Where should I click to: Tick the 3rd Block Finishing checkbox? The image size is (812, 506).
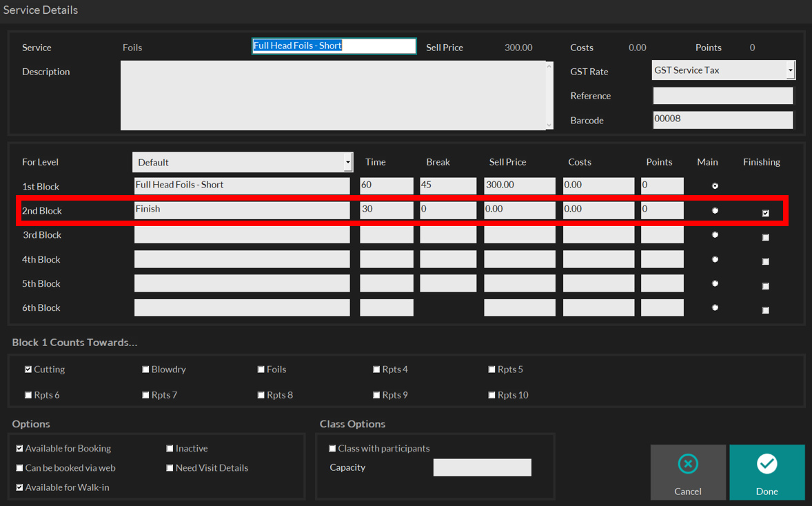click(x=765, y=237)
